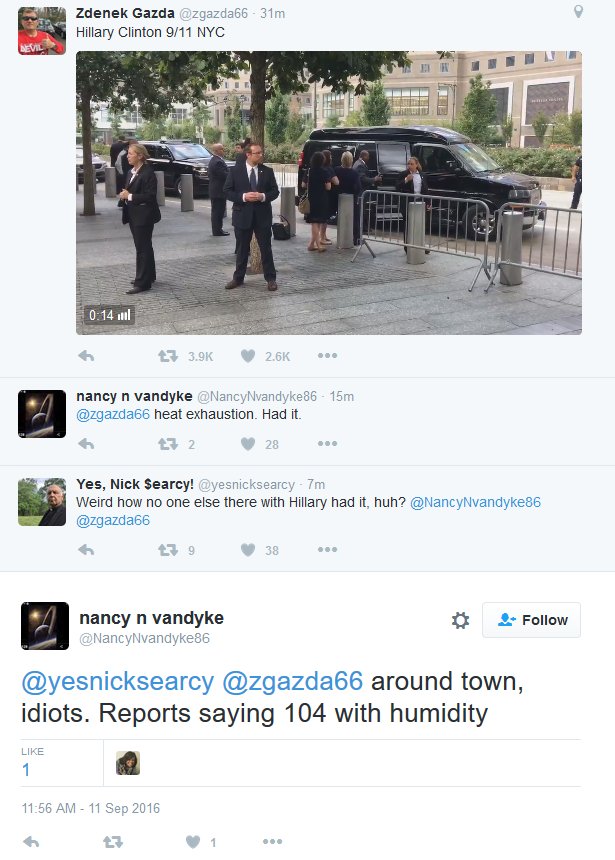Retweet Nick Searcy's reply
Screen dimensions: 615x860
[168, 550]
